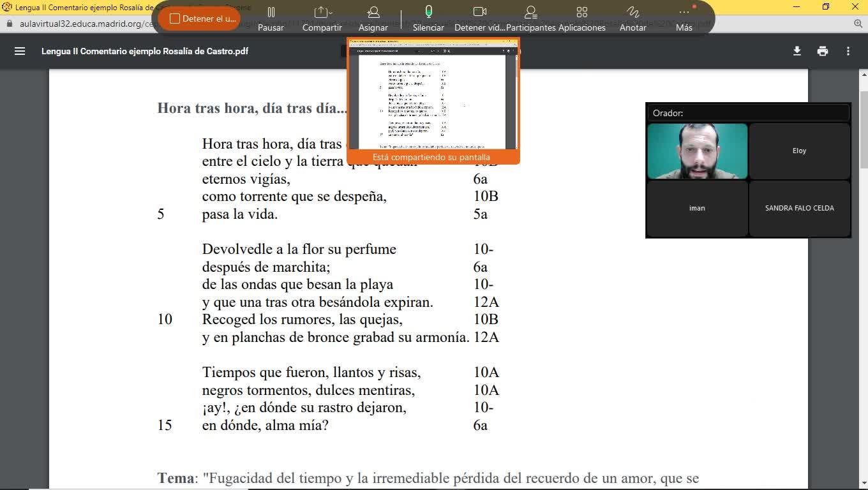Open the PDF sidebar hamburger menu
Viewport: 868px width, 490px height.
[x=20, y=51]
